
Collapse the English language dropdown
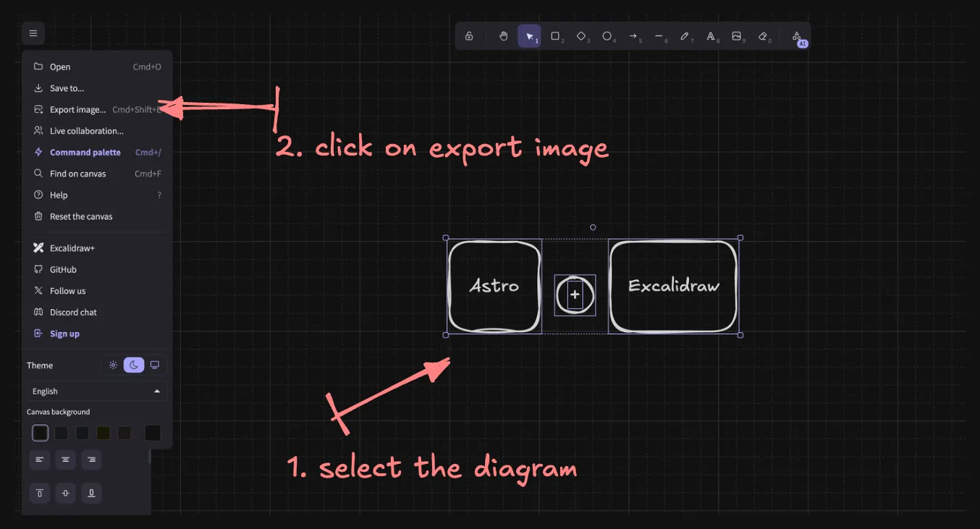(x=156, y=391)
